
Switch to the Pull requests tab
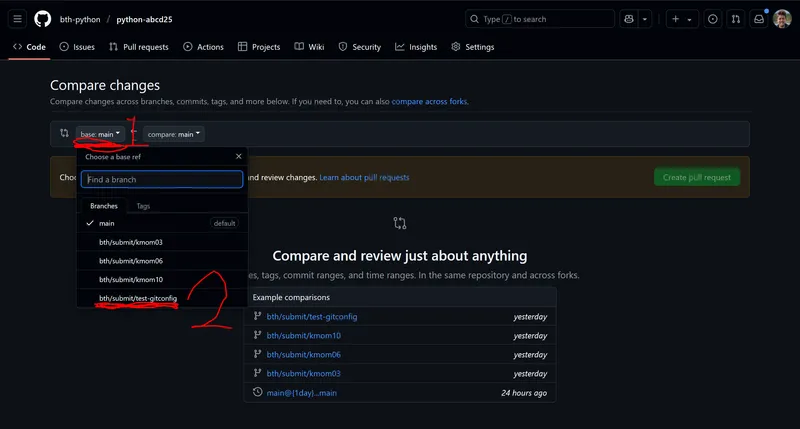(x=139, y=47)
